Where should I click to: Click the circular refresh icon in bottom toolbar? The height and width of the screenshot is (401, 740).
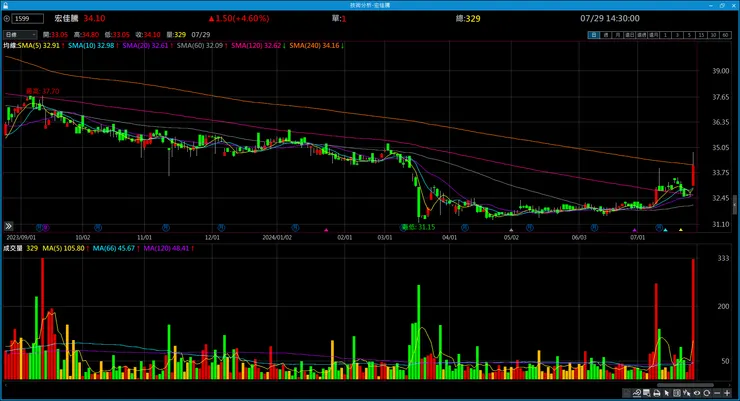click(706, 393)
